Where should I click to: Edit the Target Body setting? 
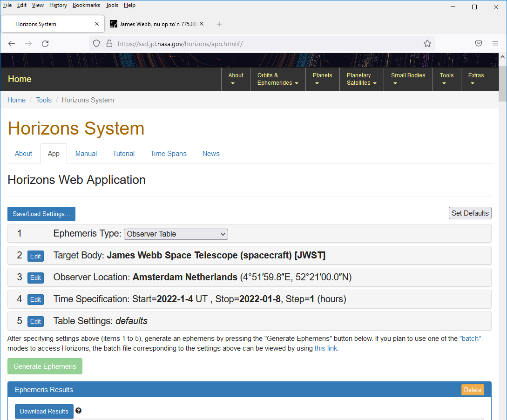(x=35, y=256)
